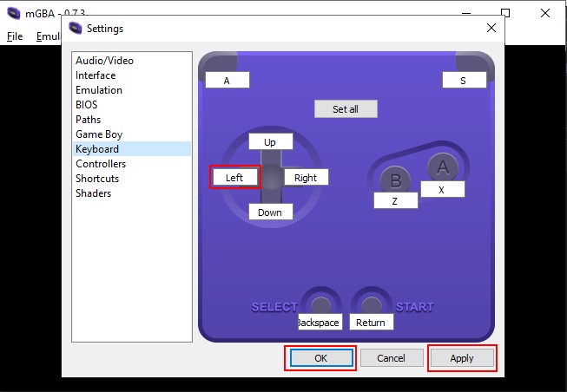
Task: Click the R shoulder key field showing S
Action: click(x=464, y=80)
